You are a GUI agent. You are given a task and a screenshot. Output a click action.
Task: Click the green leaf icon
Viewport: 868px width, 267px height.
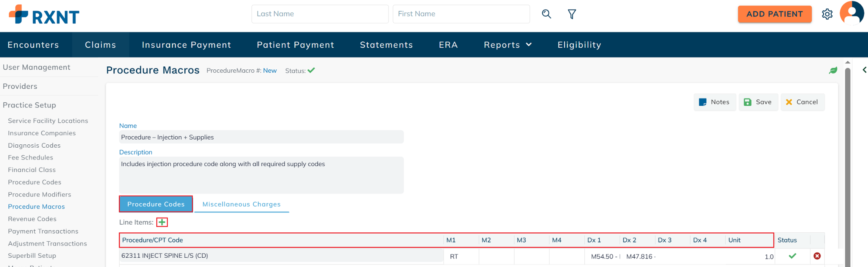pos(833,71)
